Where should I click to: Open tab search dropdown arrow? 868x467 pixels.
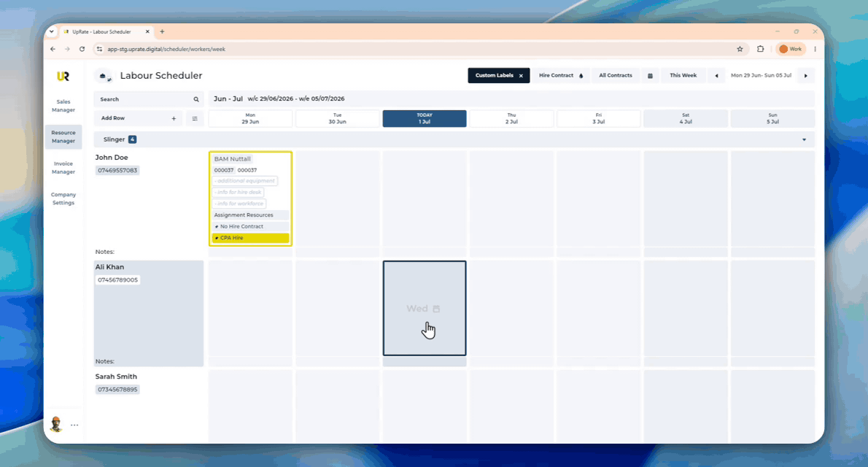[x=52, y=32]
